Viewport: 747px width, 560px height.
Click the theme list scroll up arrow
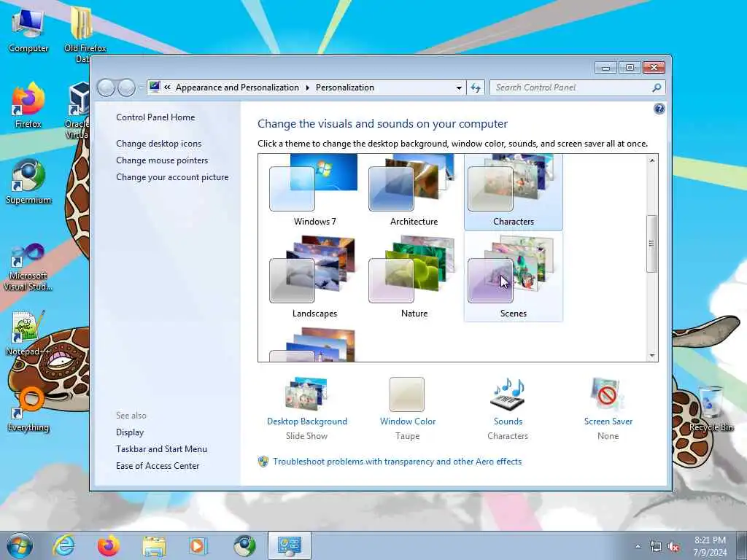coord(651,160)
